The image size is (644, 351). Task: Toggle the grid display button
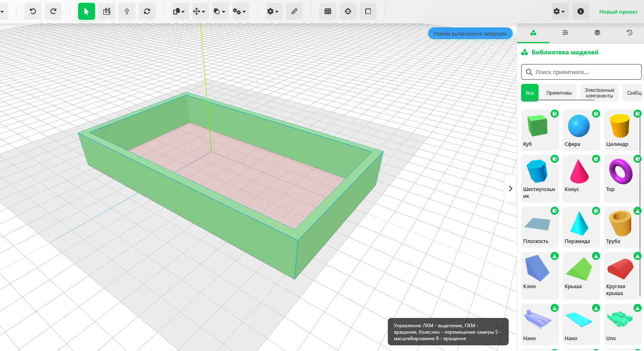pos(328,11)
